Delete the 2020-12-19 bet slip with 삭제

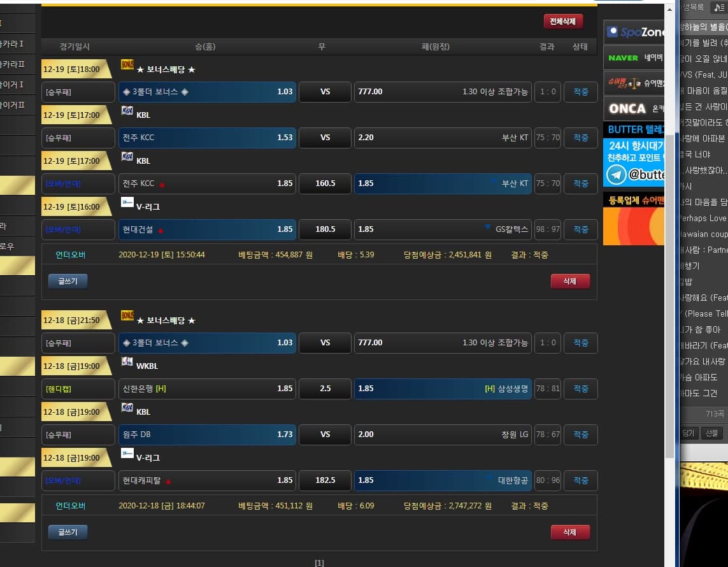tap(570, 282)
